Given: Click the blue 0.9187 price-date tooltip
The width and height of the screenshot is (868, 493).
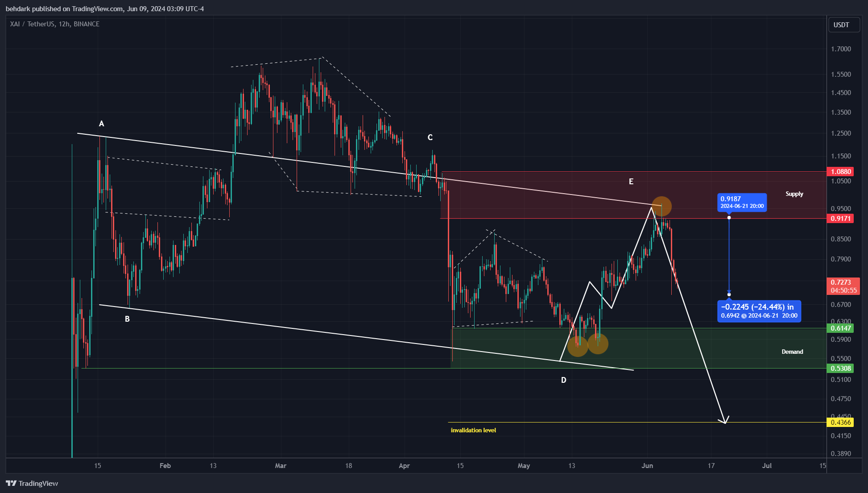Looking at the screenshot, I should pyautogui.click(x=742, y=203).
